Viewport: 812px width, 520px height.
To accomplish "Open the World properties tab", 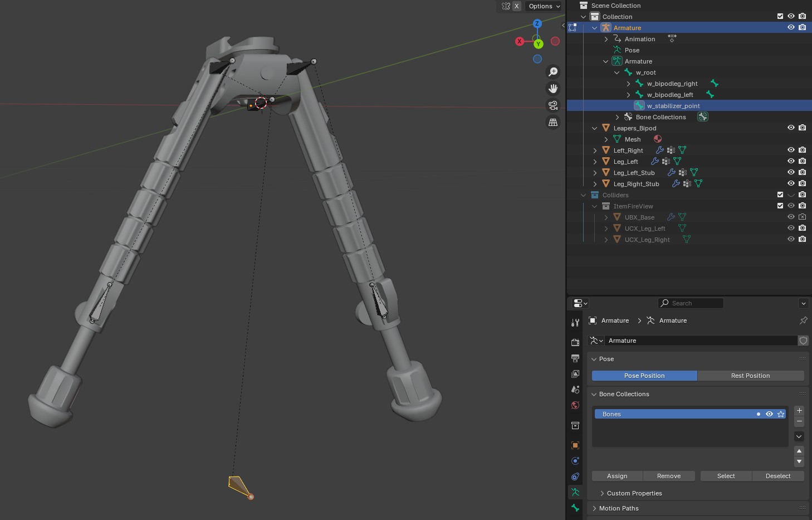I will [575, 405].
